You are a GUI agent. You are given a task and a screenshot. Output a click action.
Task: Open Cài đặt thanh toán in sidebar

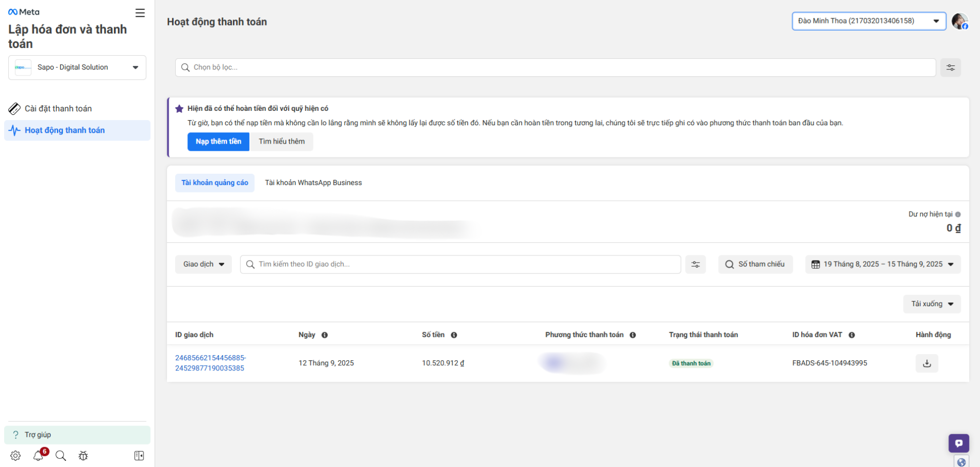(77, 109)
